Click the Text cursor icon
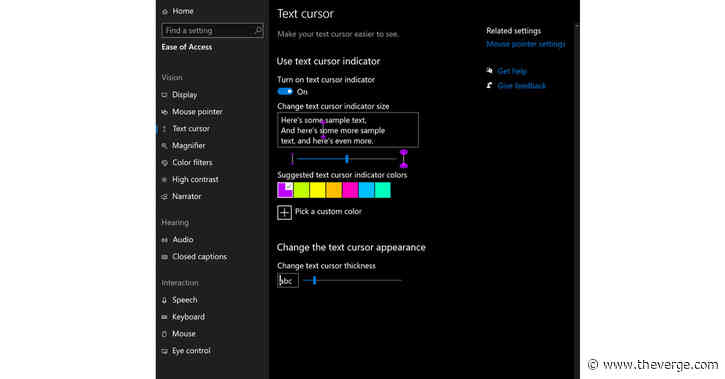725x379 pixels. coord(165,129)
